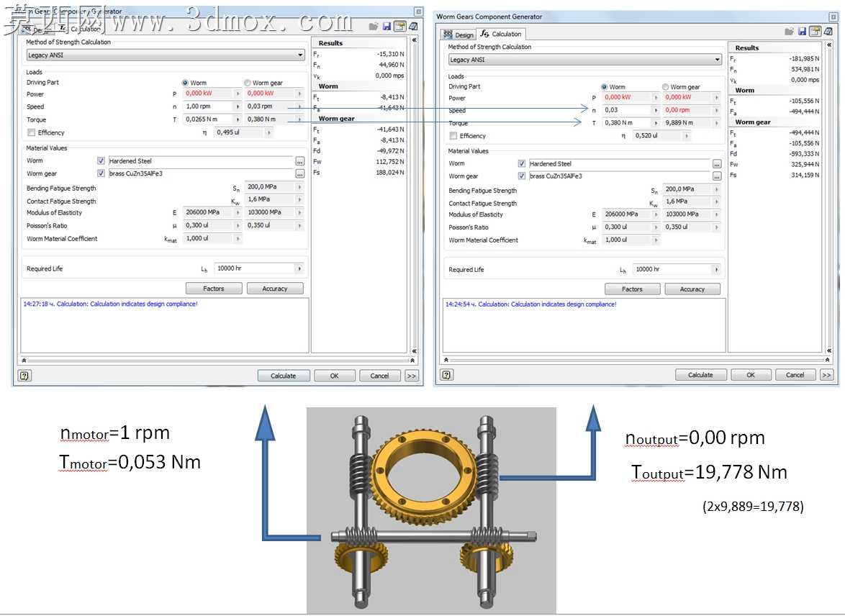Uncheck Worm material checkbox in left window
This screenshot has width=845, height=616.
point(101,160)
